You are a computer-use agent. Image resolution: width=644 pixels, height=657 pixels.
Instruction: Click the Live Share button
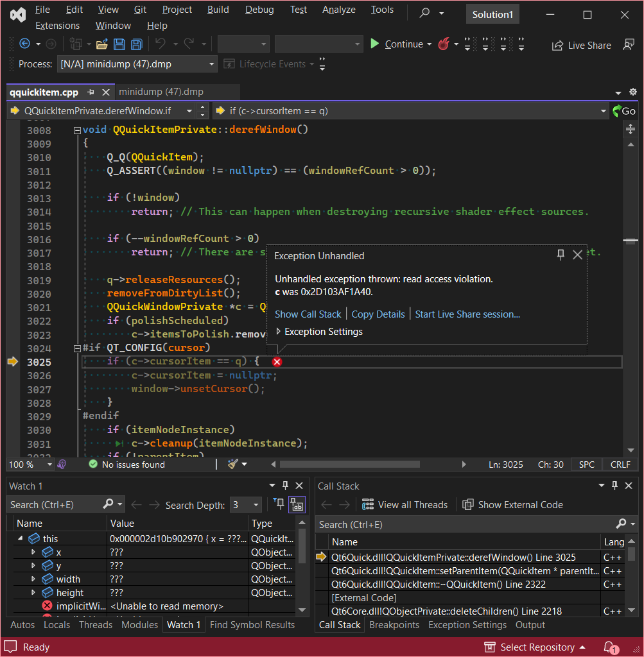[x=582, y=46]
